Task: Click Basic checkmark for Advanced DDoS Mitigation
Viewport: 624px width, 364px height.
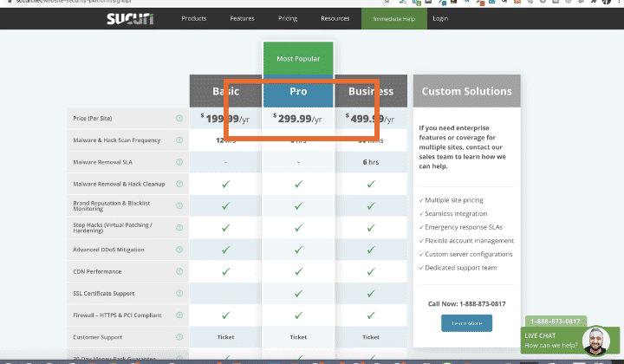Action: pyautogui.click(x=225, y=250)
